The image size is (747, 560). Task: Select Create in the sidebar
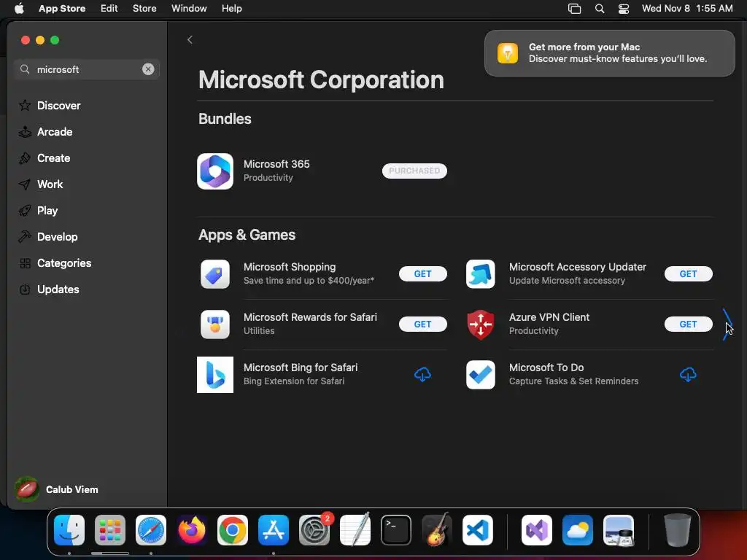[x=87, y=157]
